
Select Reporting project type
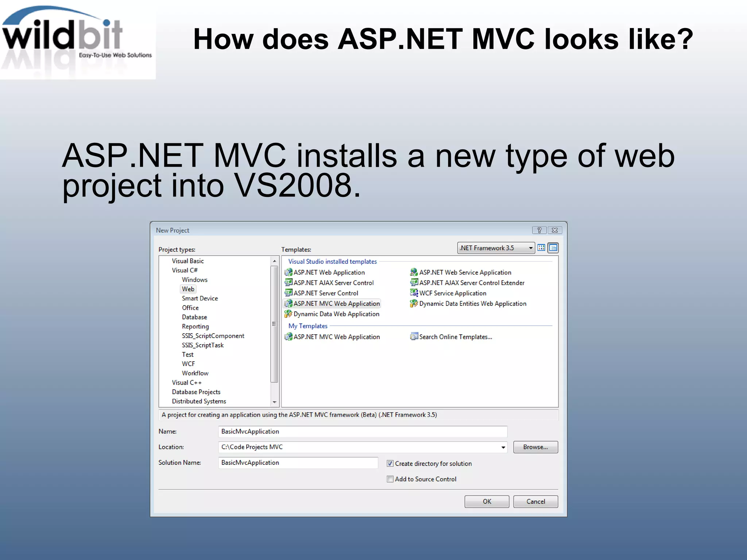(x=195, y=326)
